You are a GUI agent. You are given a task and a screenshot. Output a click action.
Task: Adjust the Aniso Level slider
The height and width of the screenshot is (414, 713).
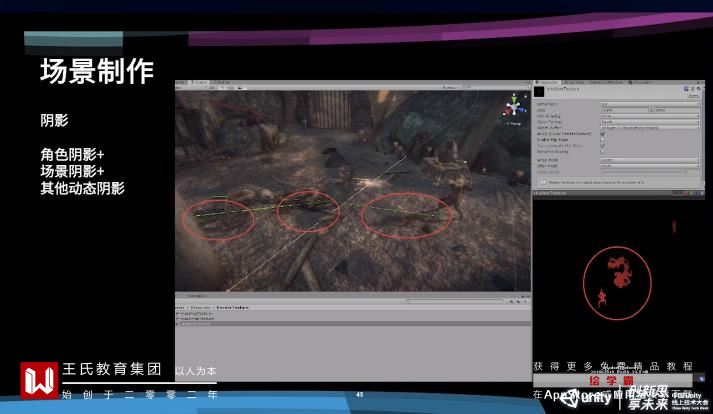coord(642,172)
